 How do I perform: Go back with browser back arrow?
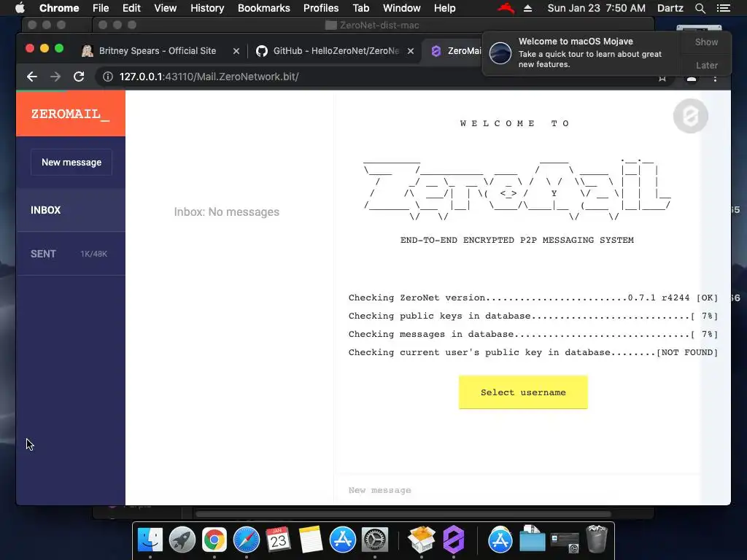click(32, 77)
